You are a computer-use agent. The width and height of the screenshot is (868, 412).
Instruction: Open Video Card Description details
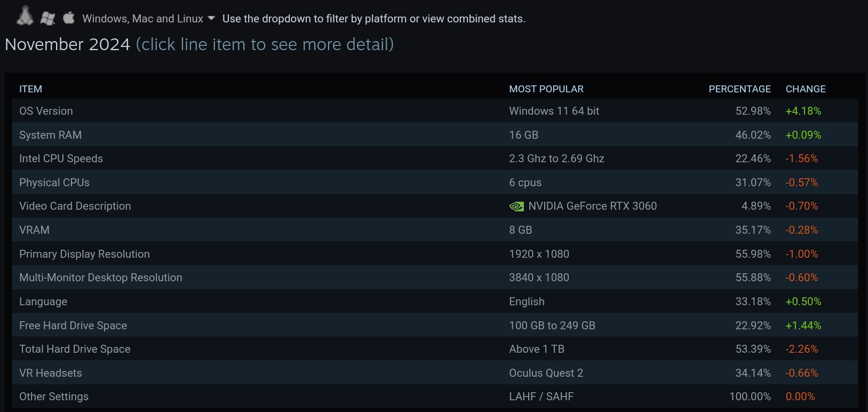point(435,206)
